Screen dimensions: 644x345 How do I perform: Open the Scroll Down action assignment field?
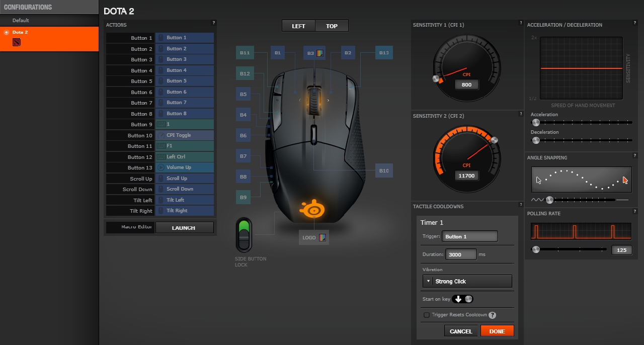coord(185,189)
